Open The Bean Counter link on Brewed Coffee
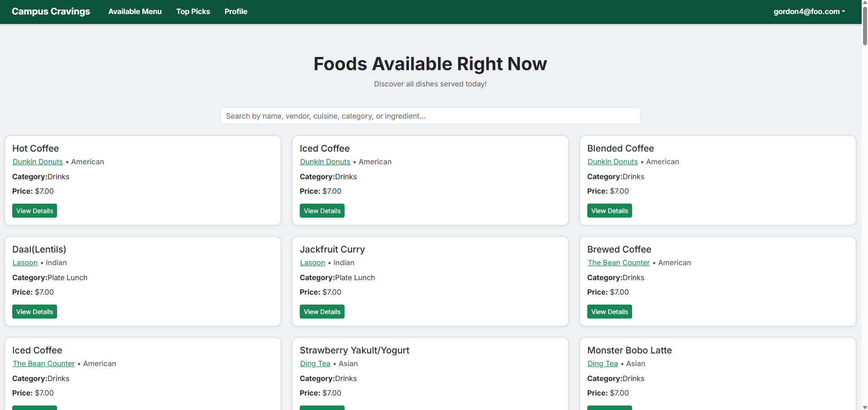Screen dimensions: 868x410 pos(618,263)
